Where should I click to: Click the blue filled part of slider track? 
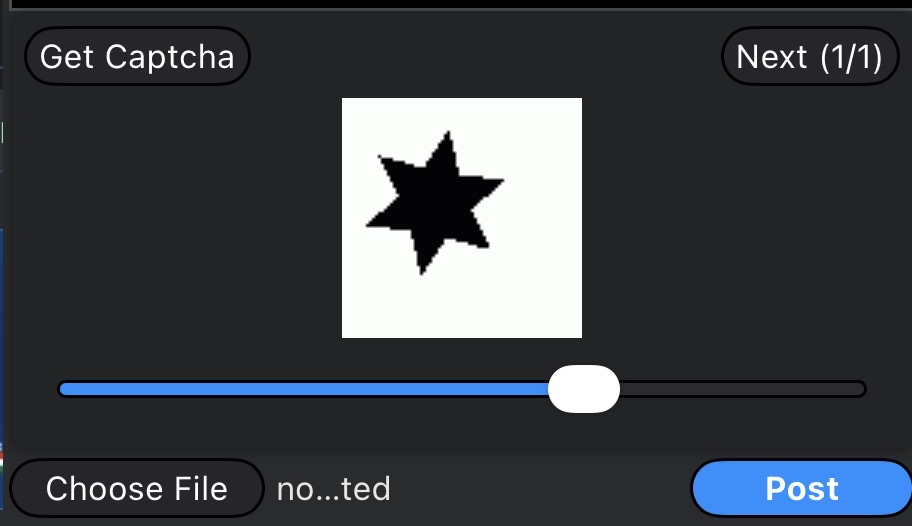304,389
